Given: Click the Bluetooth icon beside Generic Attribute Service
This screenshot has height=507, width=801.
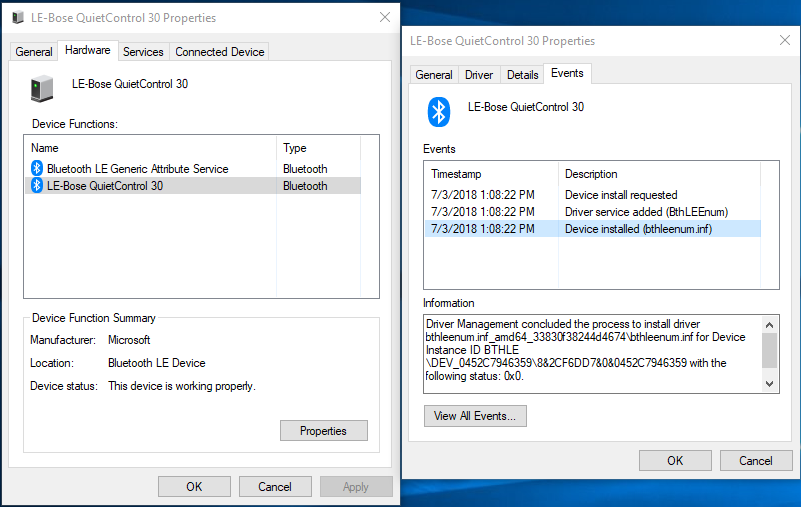Looking at the screenshot, I should (x=37, y=168).
